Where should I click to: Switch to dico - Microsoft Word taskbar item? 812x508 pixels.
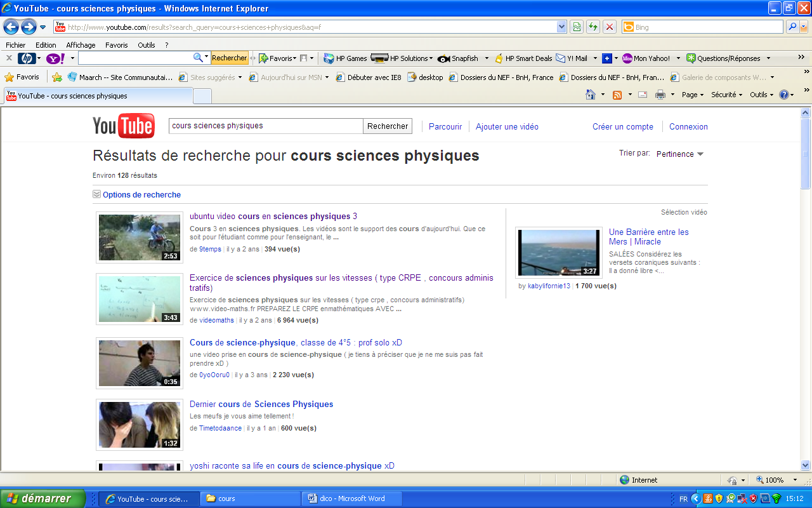[x=353, y=498]
